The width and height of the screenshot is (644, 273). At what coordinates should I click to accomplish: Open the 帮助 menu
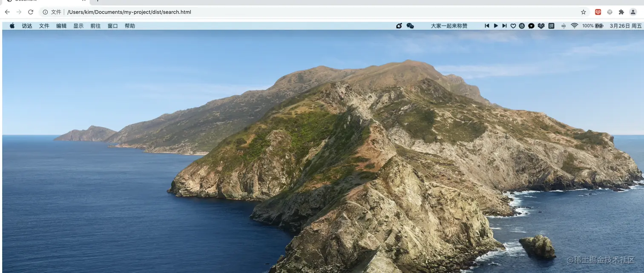pos(130,26)
